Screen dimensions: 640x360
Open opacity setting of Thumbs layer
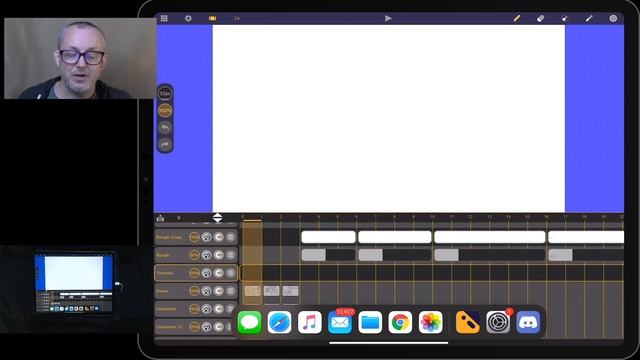(194, 273)
